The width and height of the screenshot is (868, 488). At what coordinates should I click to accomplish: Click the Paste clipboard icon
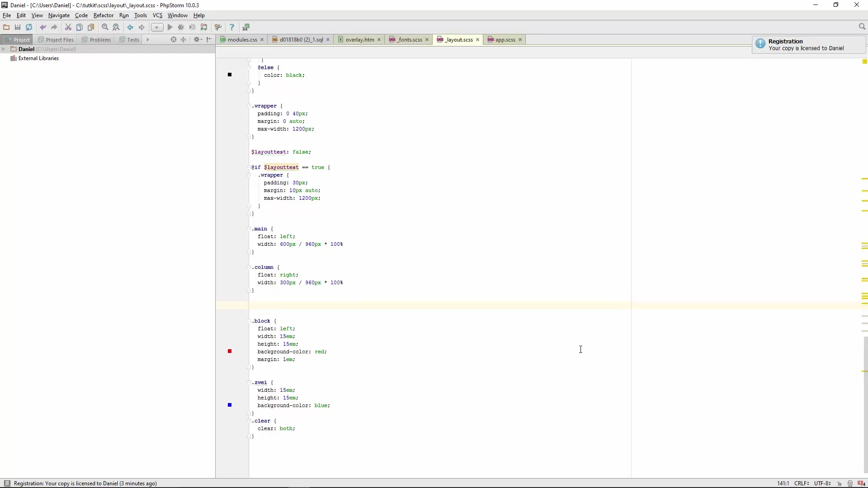(91, 27)
